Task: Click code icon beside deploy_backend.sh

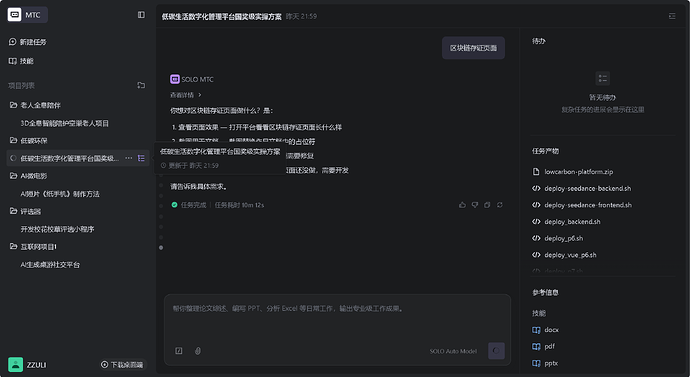Action: [536, 222]
